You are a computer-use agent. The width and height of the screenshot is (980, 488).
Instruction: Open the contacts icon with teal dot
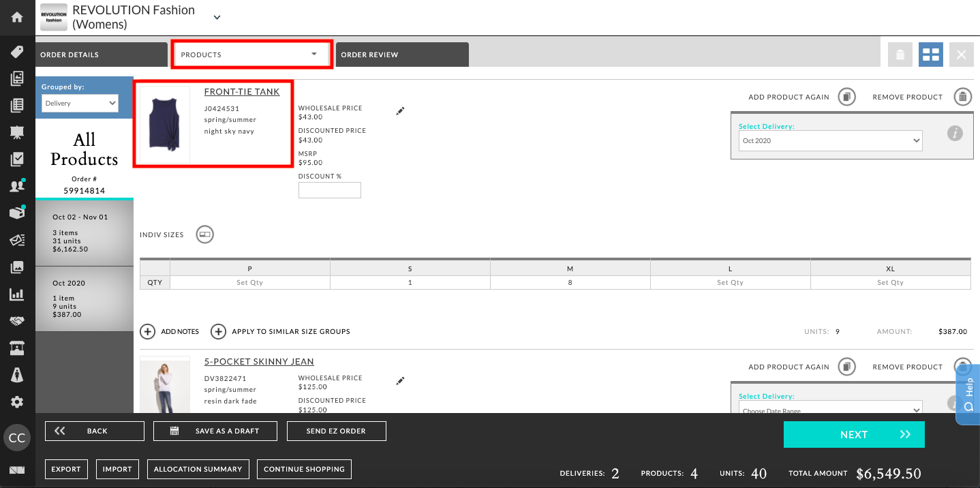(x=17, y=186)
